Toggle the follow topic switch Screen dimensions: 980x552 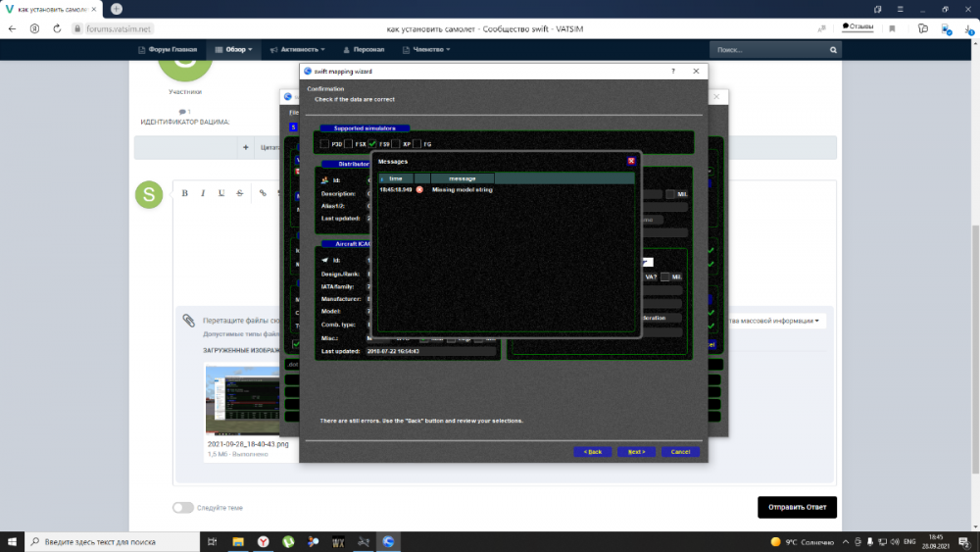(182, 508)
